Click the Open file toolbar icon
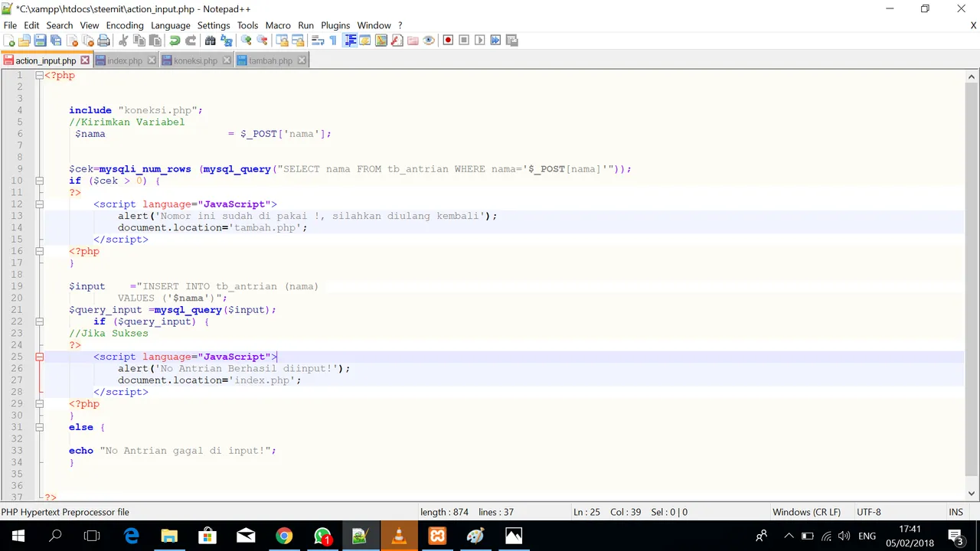Image resolution: width=980 pixels, height=551 pixels. click(x=24, y=41)
